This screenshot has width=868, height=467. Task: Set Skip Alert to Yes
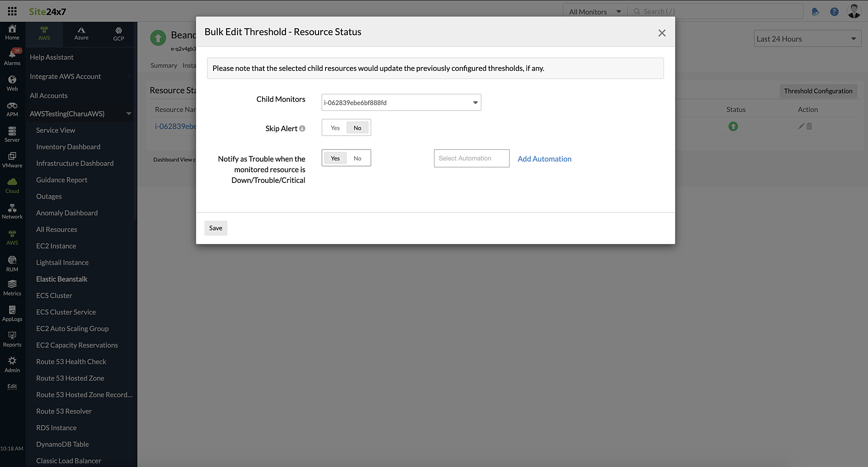[335, 127]
